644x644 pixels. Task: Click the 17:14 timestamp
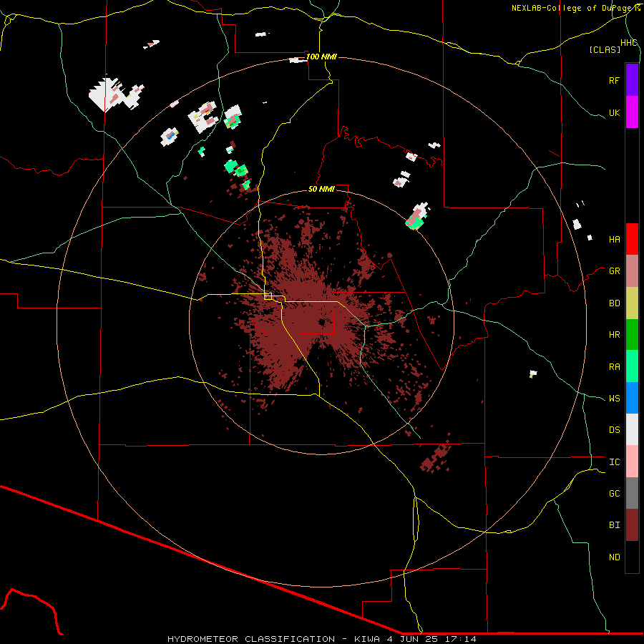[461, 639]
